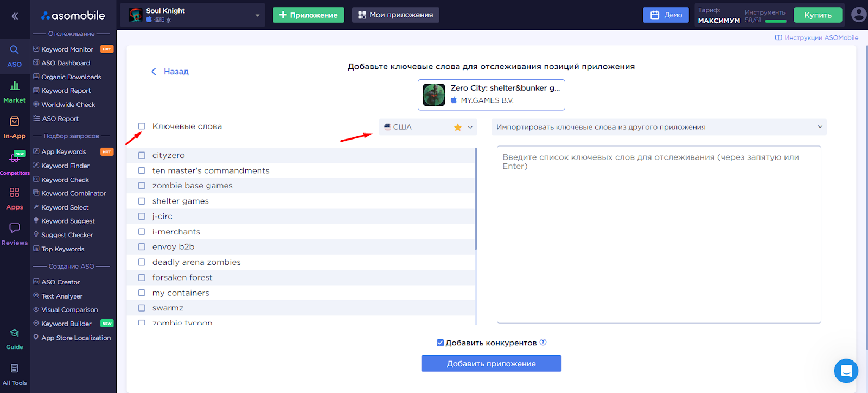Open ASO section magnifier icon
The width and height of the screenshot is (868, 393).
click(x=15, y=49)
